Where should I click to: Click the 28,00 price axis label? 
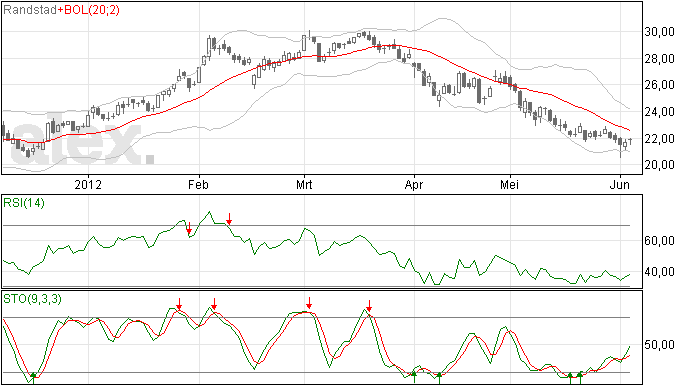[x=659, y=59]
